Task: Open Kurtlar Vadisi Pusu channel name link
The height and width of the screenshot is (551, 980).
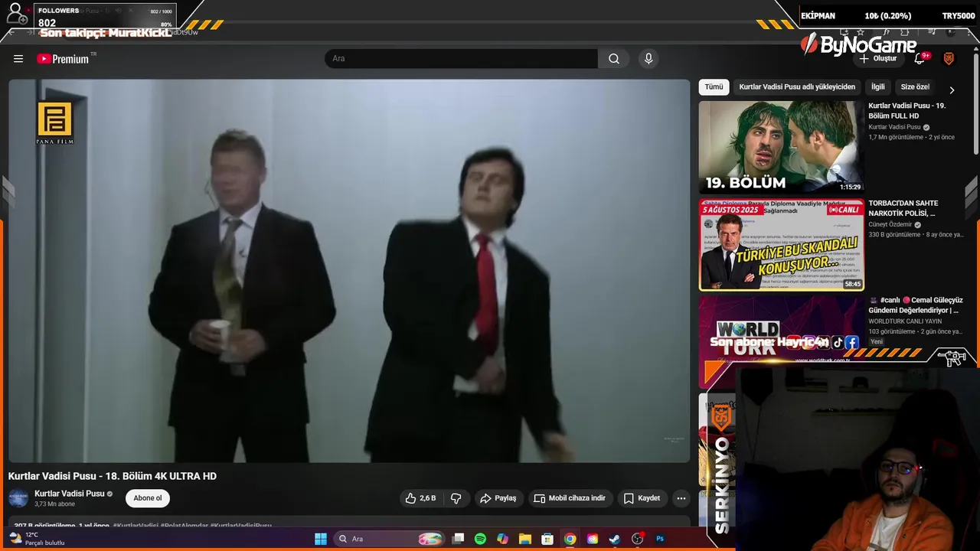Action: pos(70,494)
